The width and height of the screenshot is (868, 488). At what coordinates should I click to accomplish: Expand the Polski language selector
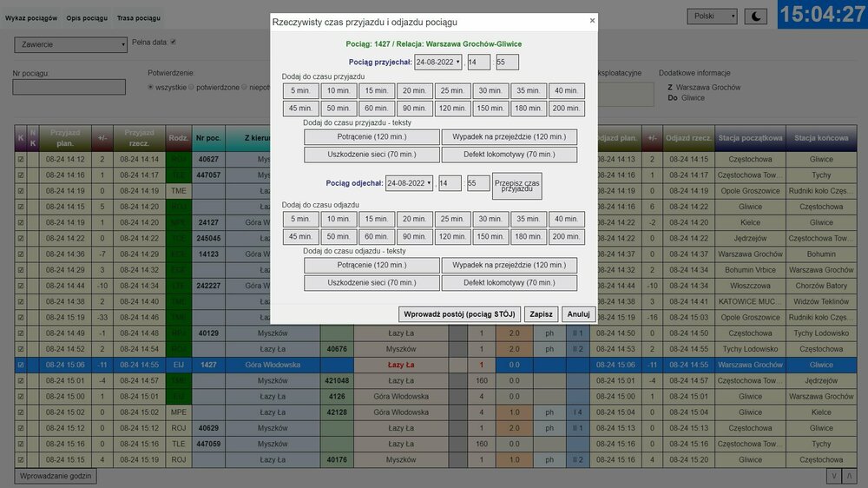pos(713,16)
